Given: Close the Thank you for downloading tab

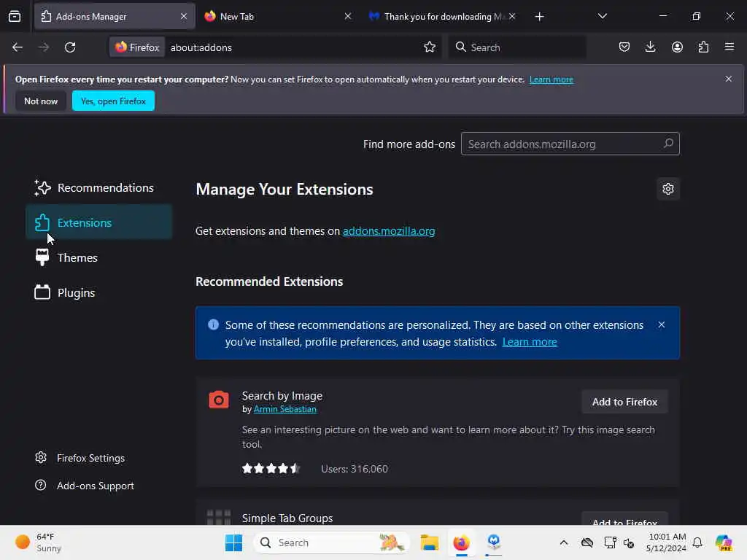Looking at the screenshot, I should [x=512, y=16].
